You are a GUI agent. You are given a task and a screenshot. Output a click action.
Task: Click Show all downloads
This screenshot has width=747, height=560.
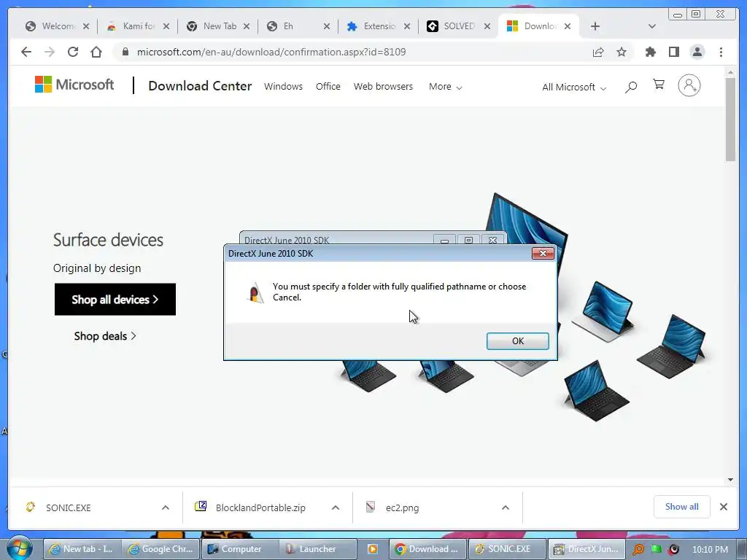click(682, 507)
